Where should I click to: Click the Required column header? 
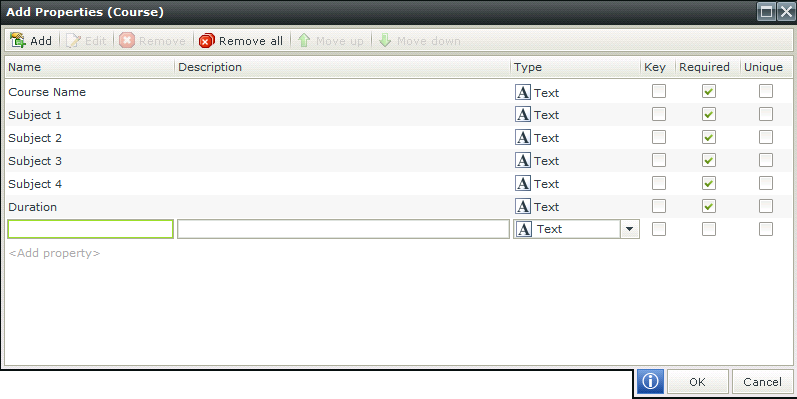pos(708,67)
